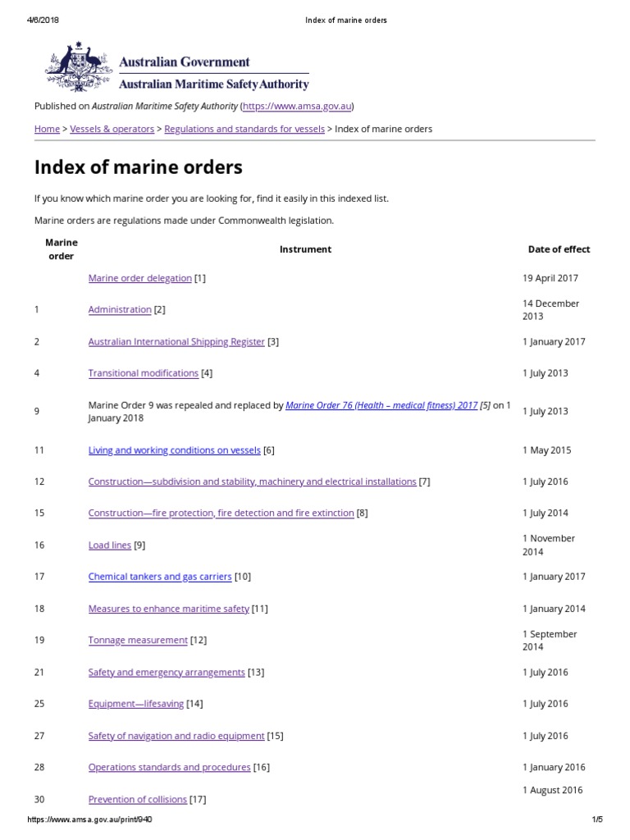Image resolution: width=630 pixels, height=840 pixels.
Task: Open Chemical tankers and gas carriers link
Action: (160, 577)
